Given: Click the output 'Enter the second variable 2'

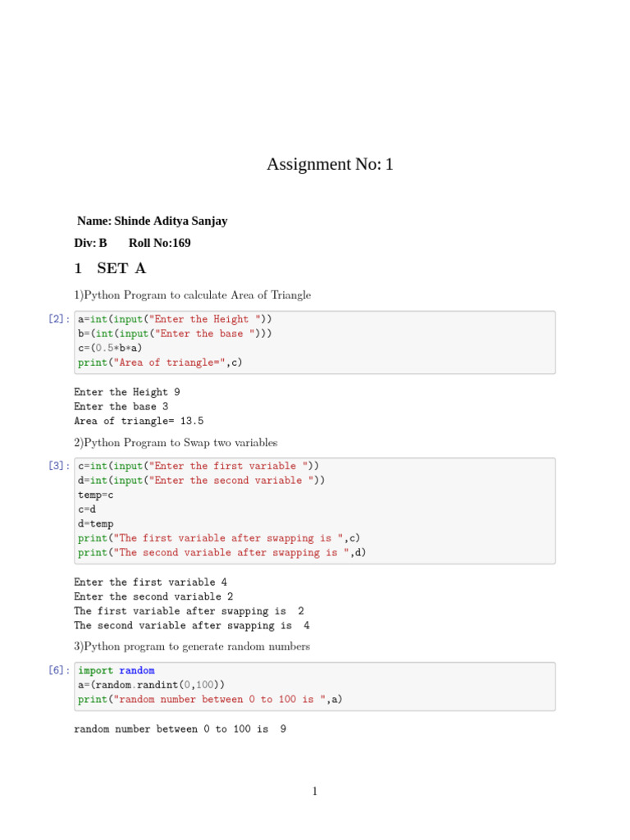Looking at the screenshot, I should [153, 597].
